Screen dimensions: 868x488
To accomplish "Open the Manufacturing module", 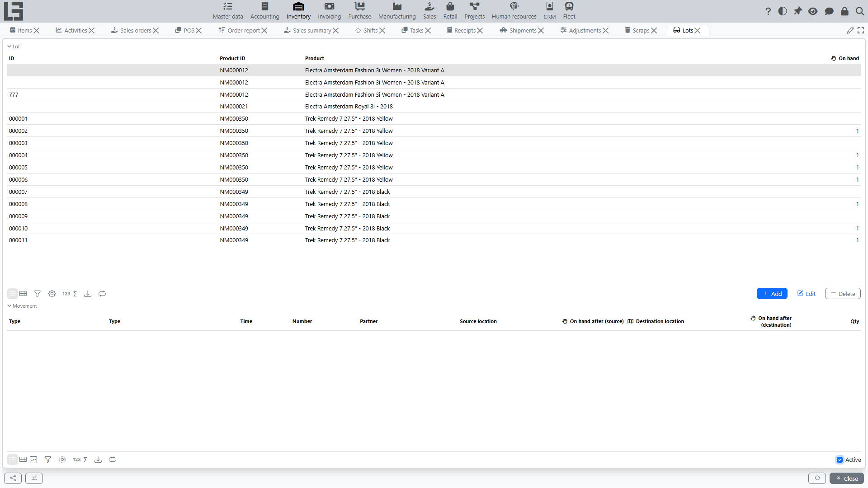I will pyautogui.click(x=397, y=11).
